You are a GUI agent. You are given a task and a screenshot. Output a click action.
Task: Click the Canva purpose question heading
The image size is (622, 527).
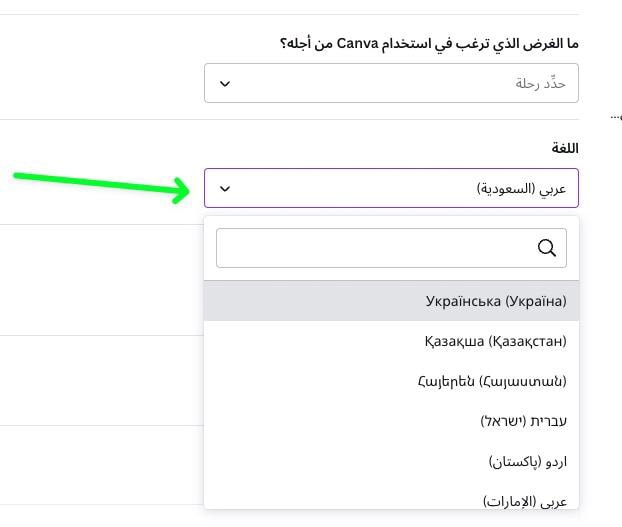click(x=429, y=44)
